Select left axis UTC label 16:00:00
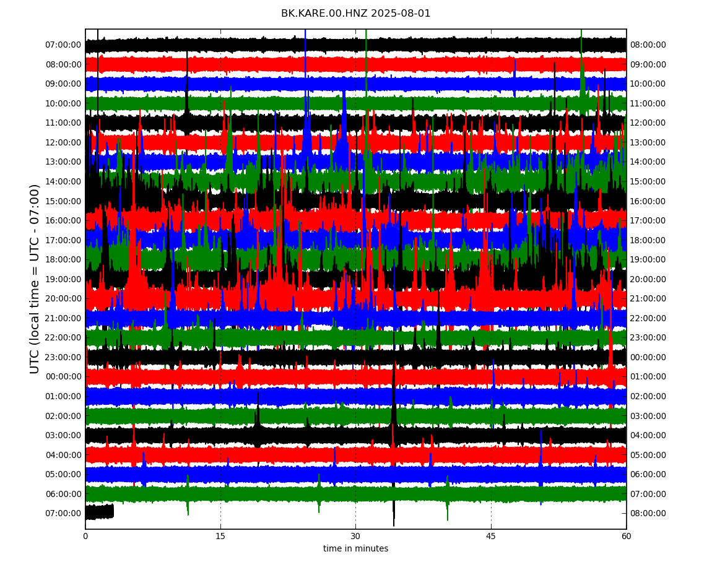 [64, 221]
